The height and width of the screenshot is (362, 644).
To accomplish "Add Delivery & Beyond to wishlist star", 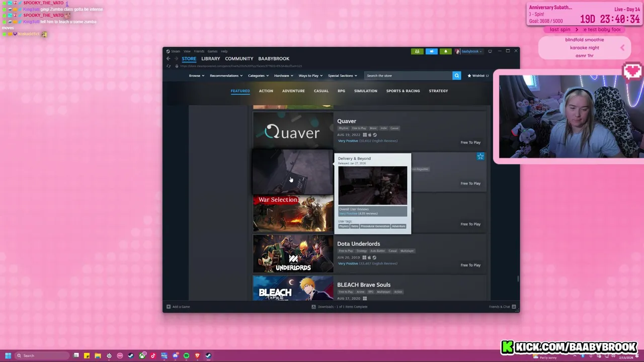I will tap(480, 157).
